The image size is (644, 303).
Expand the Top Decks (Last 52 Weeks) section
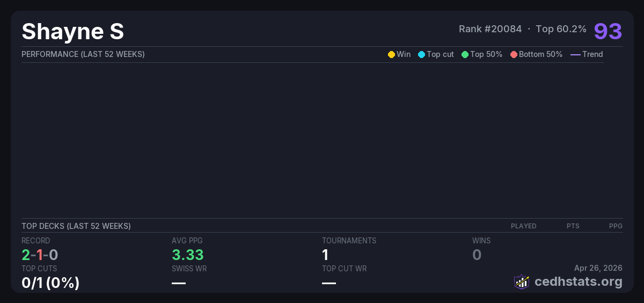[x=76, y=226]
